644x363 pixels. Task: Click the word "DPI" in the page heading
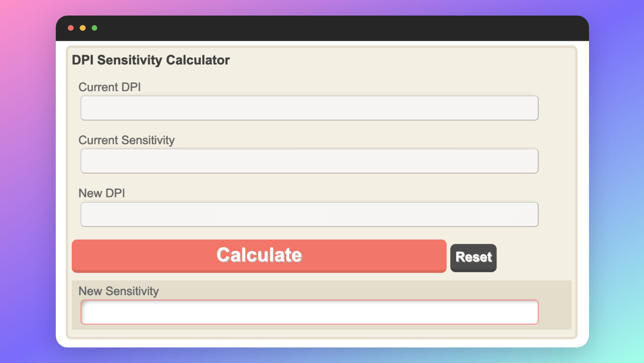(82, 60)
